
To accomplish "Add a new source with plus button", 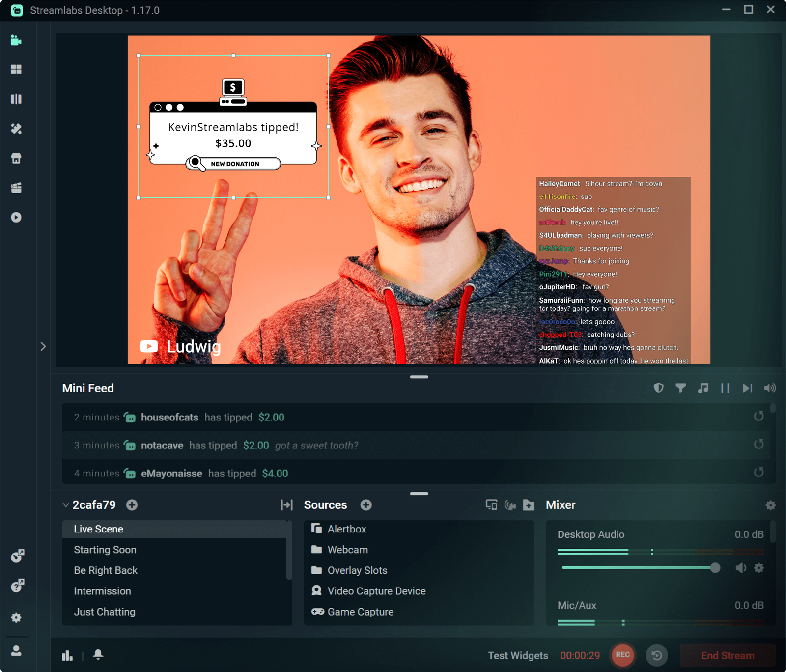I will (366, 505).
